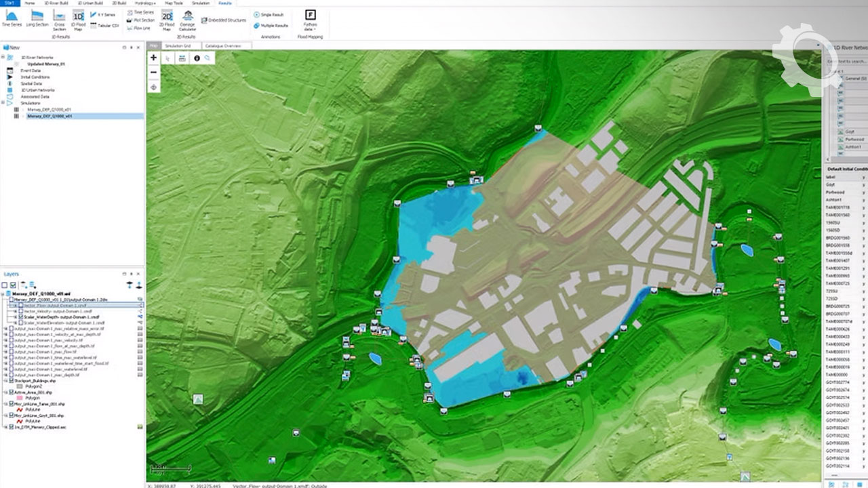Collapse the Active_Area_001.shp layer node

5,392
